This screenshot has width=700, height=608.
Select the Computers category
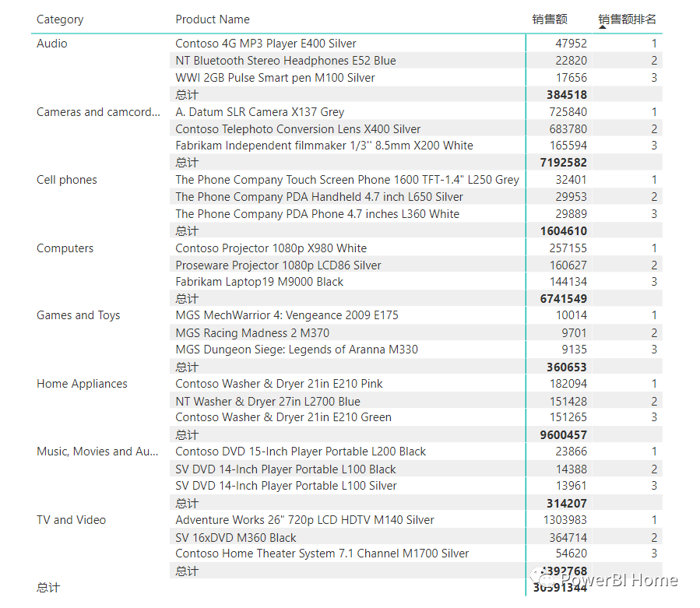click(65, 248)
